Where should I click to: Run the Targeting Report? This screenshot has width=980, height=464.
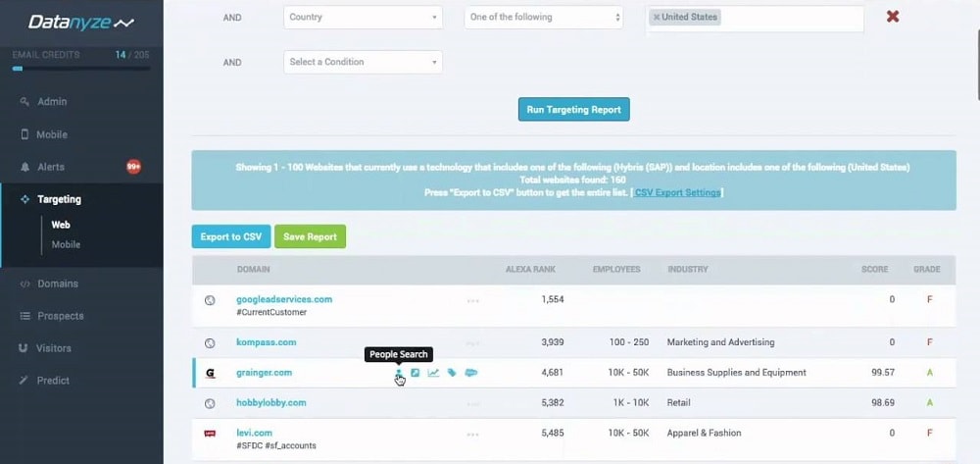pos(573,110)
